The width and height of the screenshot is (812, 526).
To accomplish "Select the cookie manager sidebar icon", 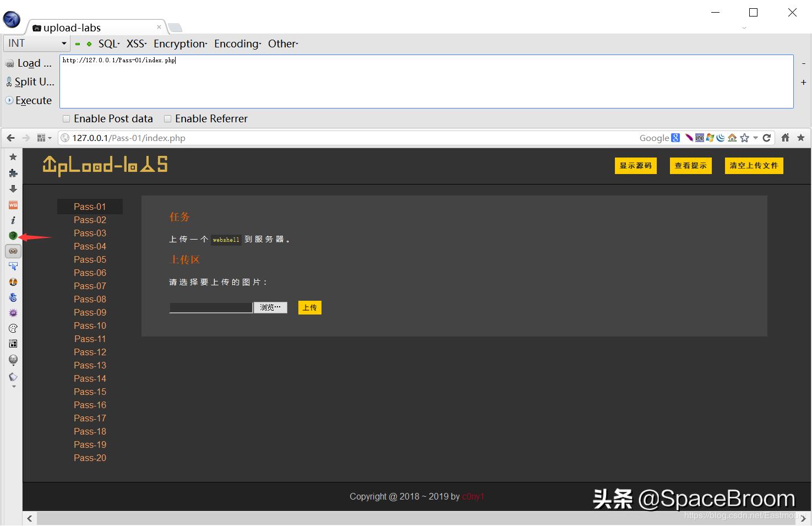I will click(13, 328).
